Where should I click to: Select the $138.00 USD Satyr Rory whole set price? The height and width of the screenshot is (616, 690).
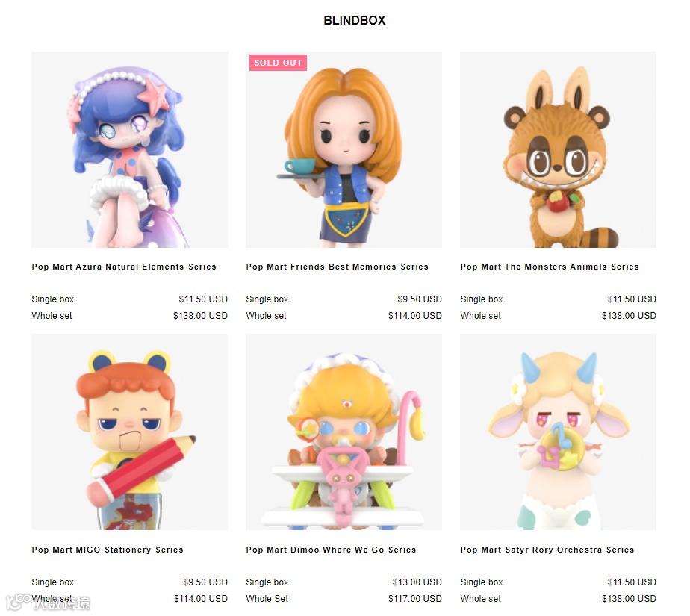tap(629, 598)
